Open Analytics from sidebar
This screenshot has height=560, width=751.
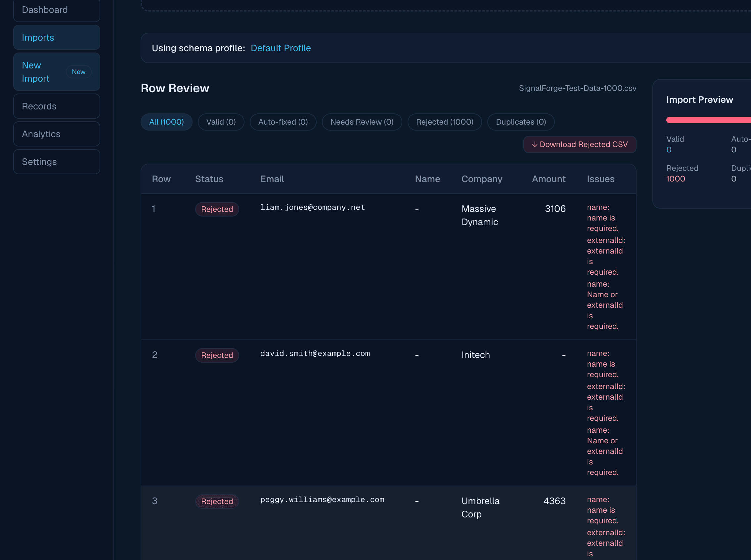57,134
